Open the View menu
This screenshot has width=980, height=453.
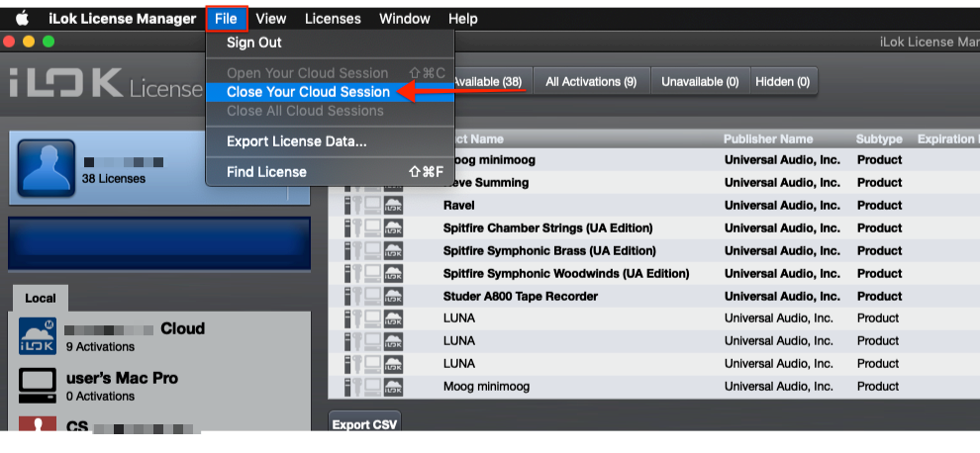(271, 19)
